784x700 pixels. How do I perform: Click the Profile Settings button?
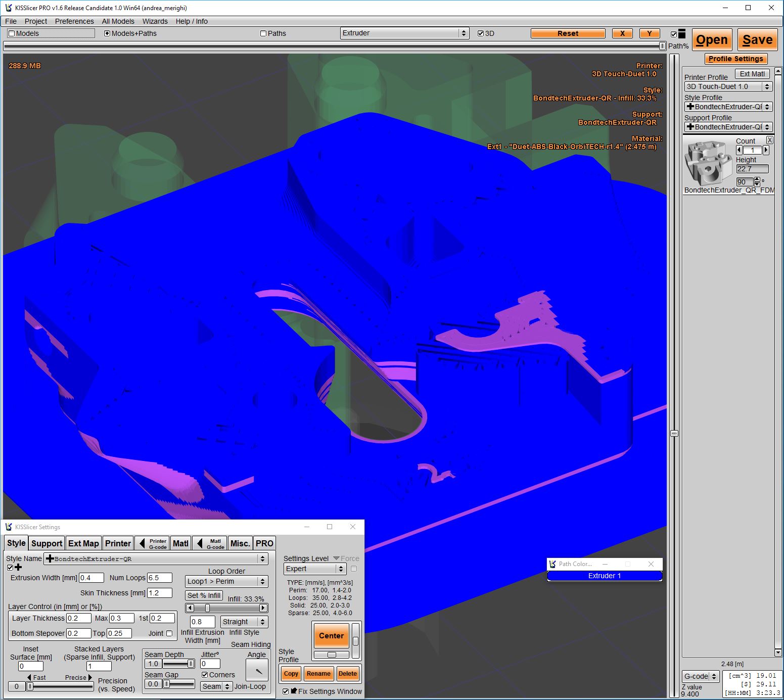pos(736,59)
